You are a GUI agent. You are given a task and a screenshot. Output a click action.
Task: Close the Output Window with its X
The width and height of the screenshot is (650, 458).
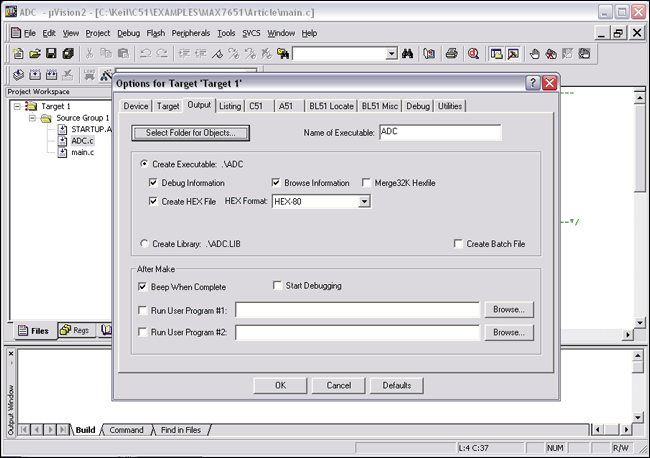point(11,354)
